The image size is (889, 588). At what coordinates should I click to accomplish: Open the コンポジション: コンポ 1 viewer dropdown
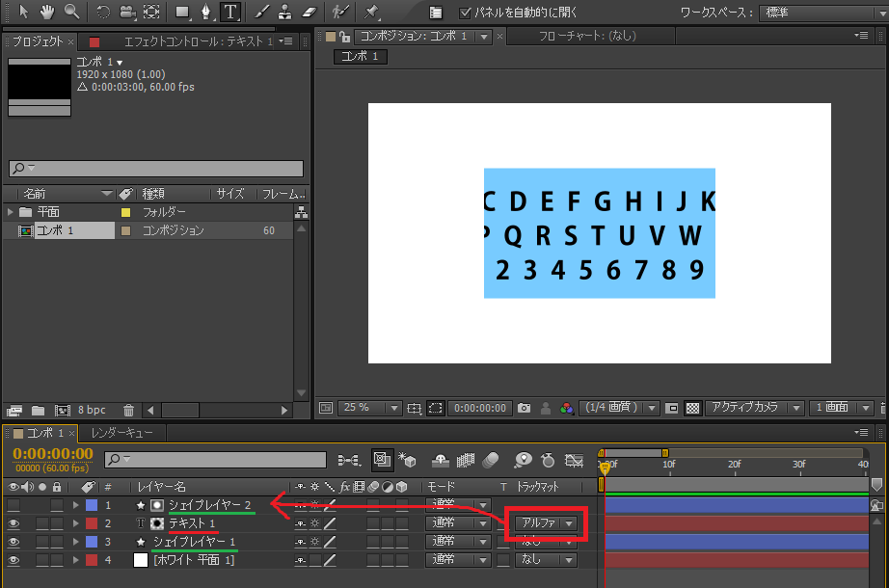pyautogui.click(x=484, y=37)
